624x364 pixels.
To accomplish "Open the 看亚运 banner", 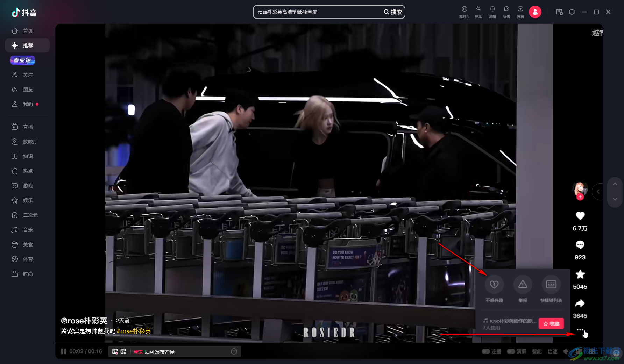I will click(x=22, y=60).
